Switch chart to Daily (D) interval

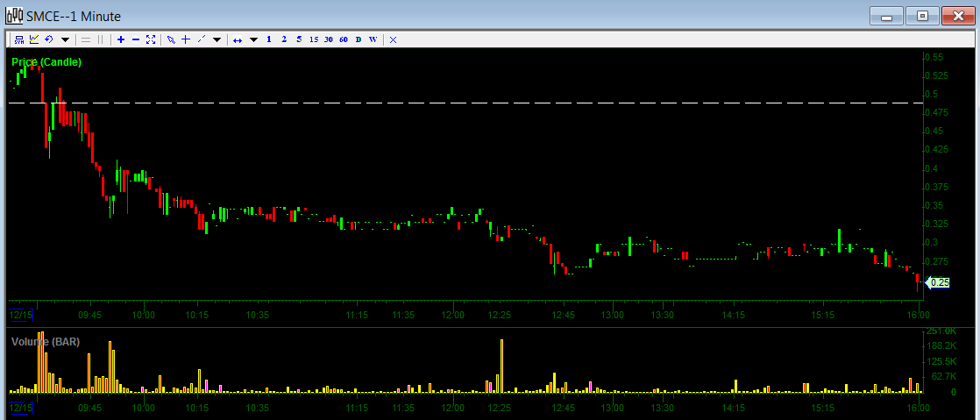coord(358,39)
